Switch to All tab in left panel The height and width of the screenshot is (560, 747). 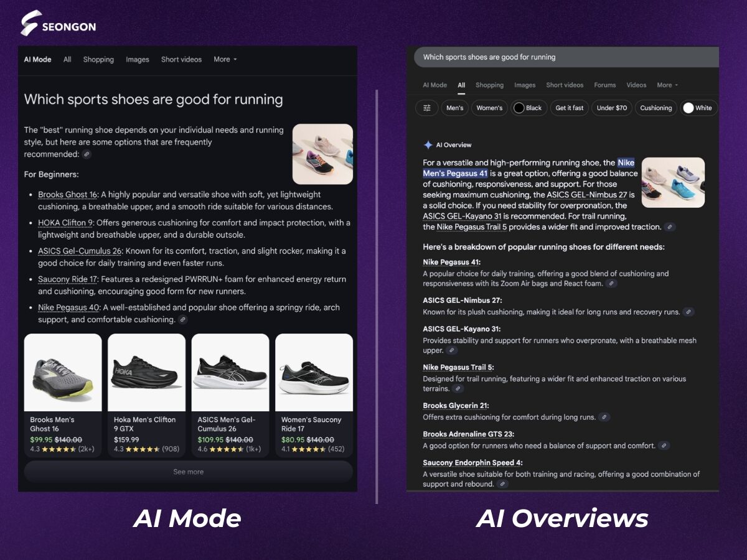67,60
